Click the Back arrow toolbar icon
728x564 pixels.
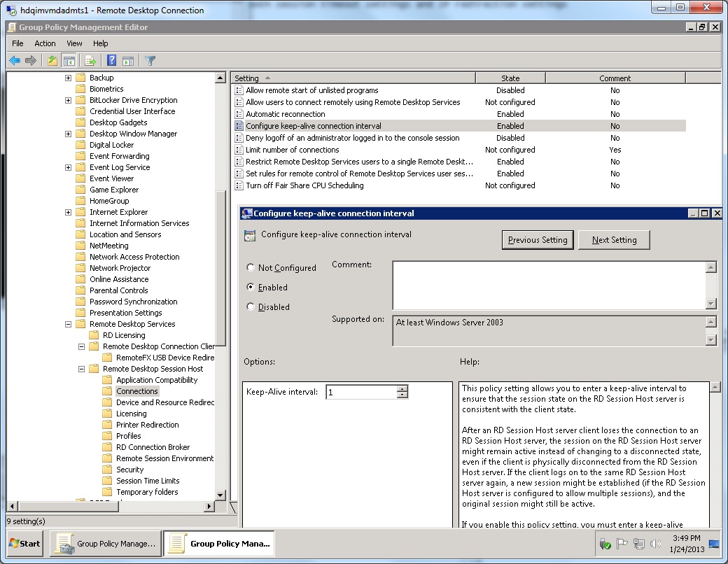(x=15, y=60)
